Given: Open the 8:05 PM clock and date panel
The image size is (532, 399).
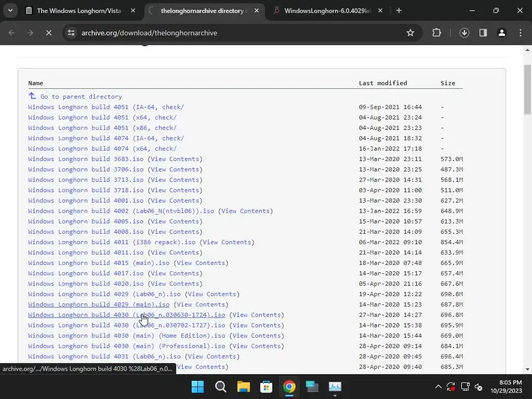Looking at the screenshot, I should tap(506, 387).
